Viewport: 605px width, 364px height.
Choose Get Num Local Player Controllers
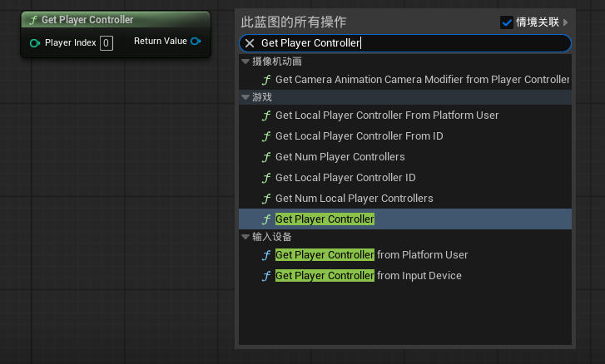pos(405,199)
